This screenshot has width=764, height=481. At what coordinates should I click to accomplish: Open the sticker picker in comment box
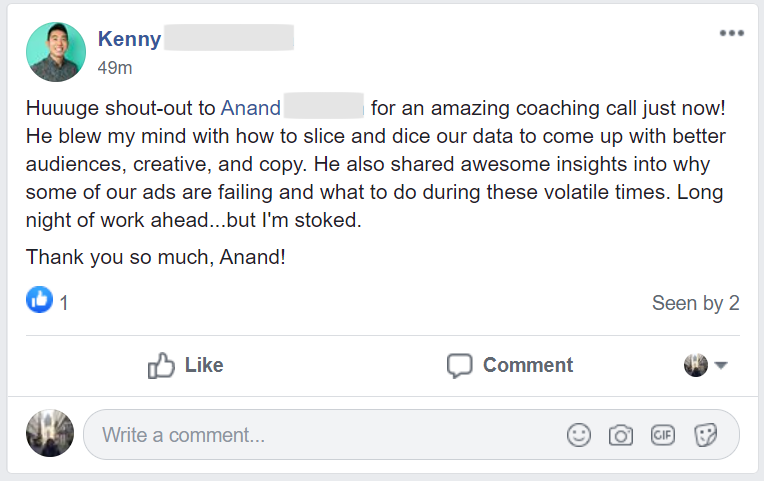705,435
